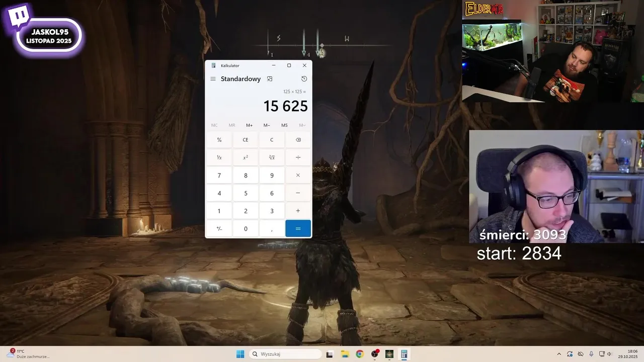
Task: Close the Kalkulator window
Action: pyautogui.click(x=304, y=65)
